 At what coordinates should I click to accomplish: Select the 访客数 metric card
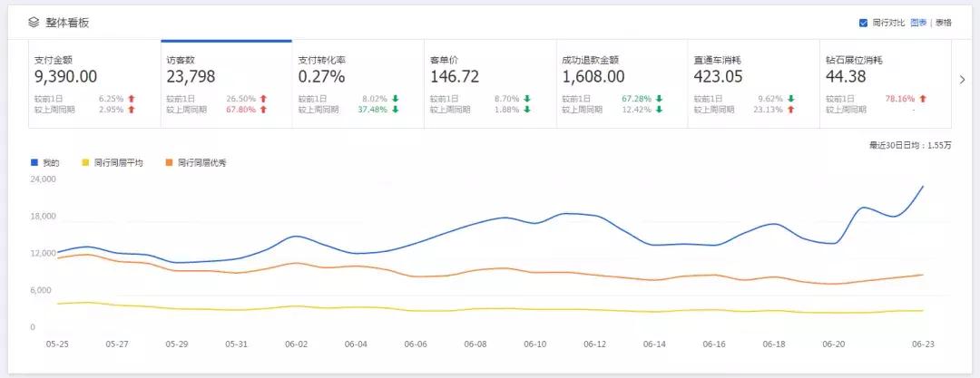[226, 84]
